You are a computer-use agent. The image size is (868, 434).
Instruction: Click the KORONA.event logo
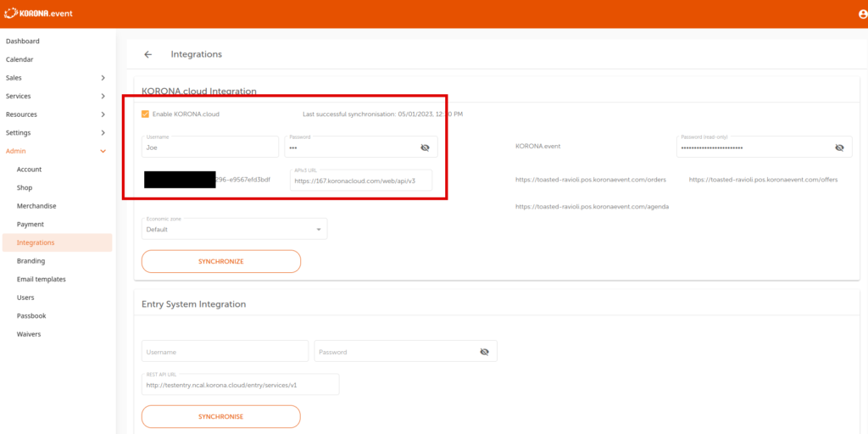pyautogui.click(x=38, y=13)
